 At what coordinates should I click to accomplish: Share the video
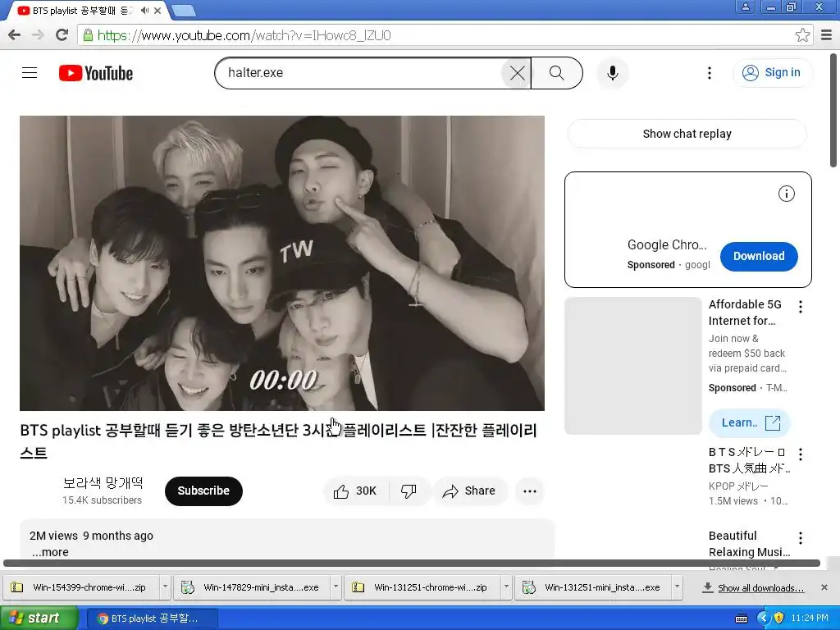(x=468, y=491)
